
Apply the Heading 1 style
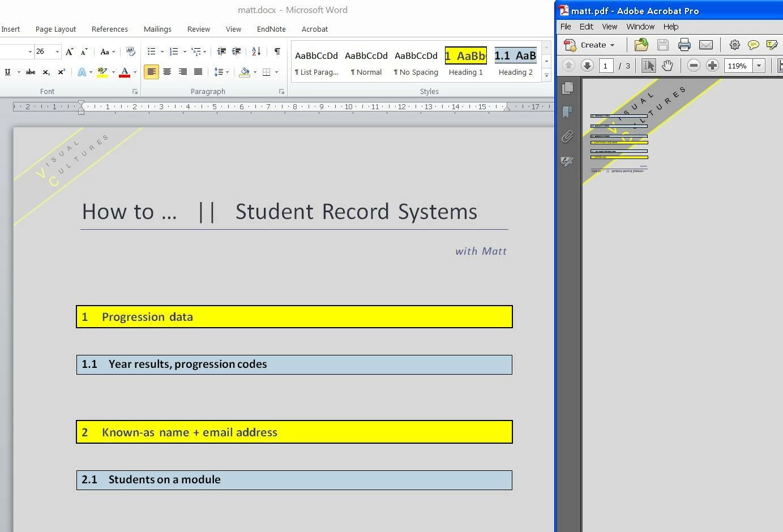[466, 62]
